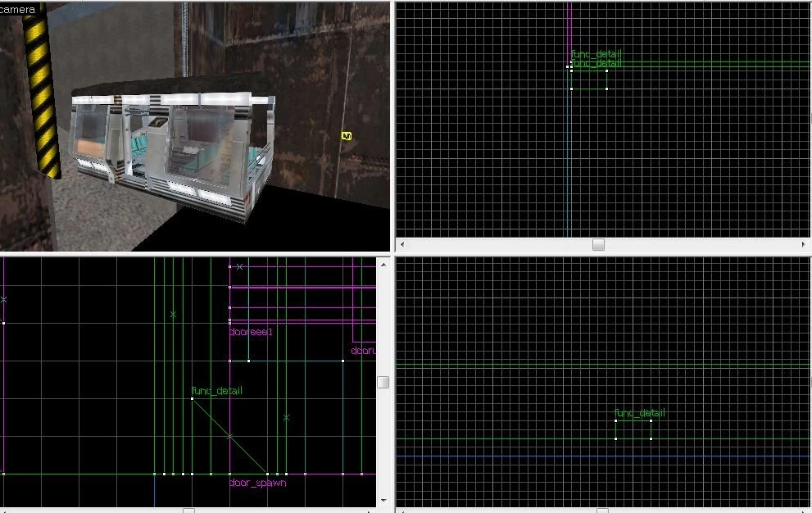This screenshot has height=513, width=812.
Task: Click the scroll-down arrow of bottom-left view
Action: point(383,500)
